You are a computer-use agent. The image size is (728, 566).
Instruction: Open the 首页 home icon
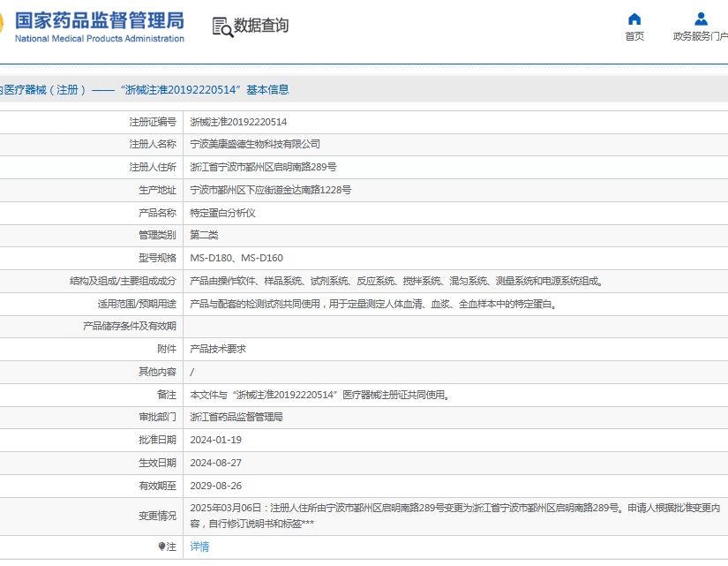[634, 19]
